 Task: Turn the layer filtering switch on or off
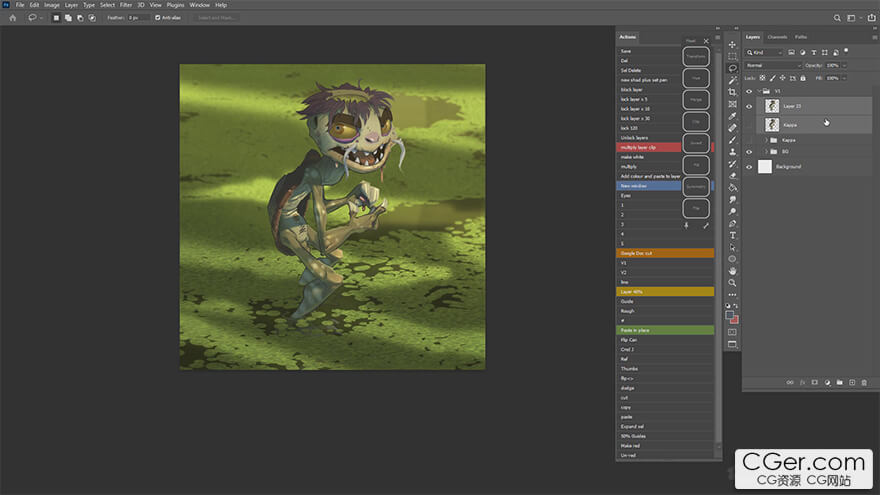[x=846, y=51]
